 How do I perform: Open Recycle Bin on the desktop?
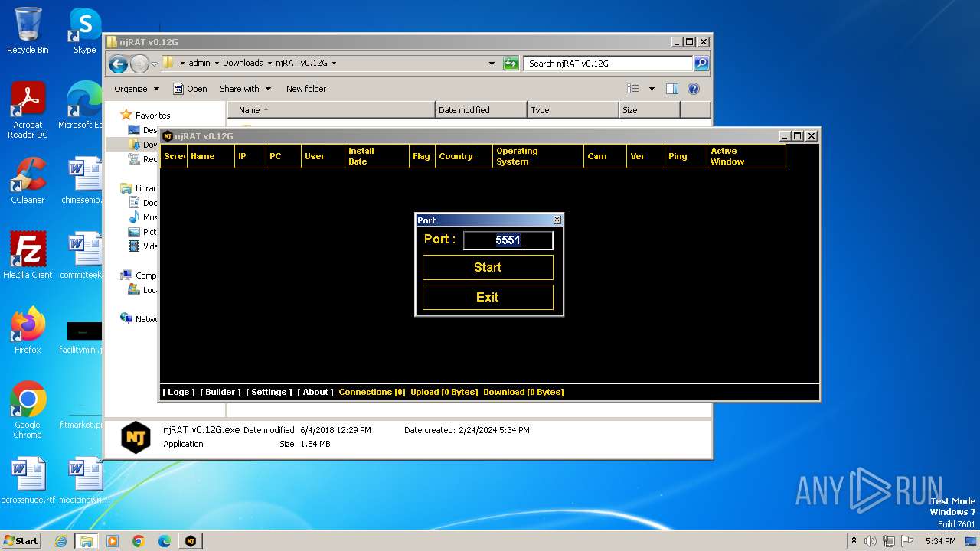28,31
